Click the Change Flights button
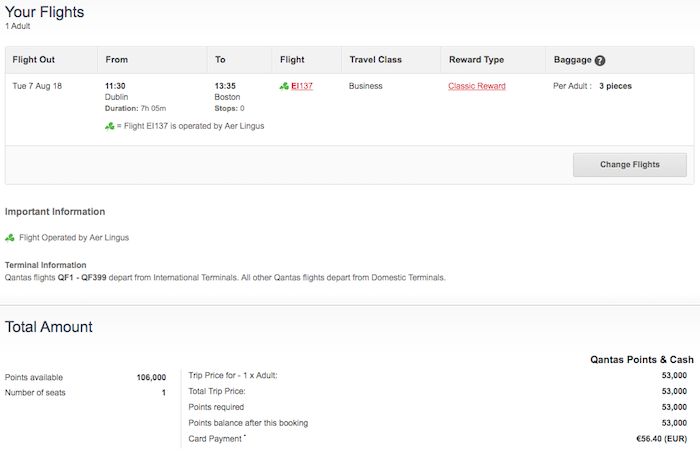700x452 pixels. (x=629, y=164)
